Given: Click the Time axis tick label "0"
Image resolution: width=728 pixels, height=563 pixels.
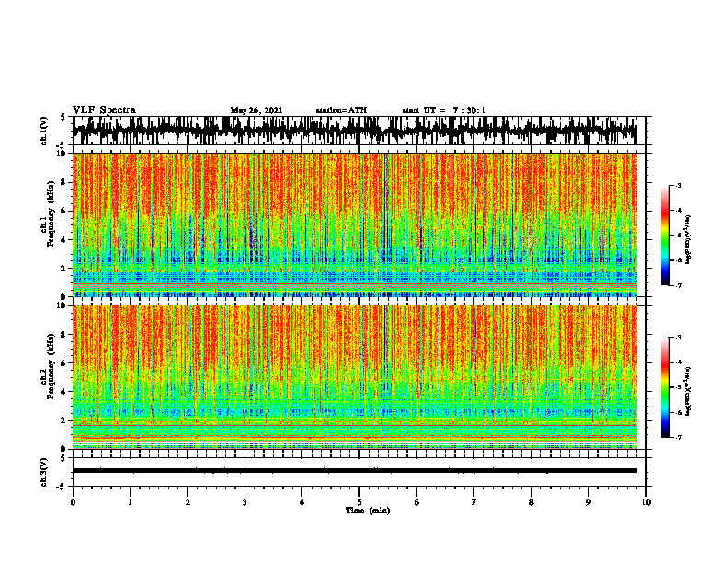Looking at the screenshot, I should pyautogui.click(x=73, y=502).
